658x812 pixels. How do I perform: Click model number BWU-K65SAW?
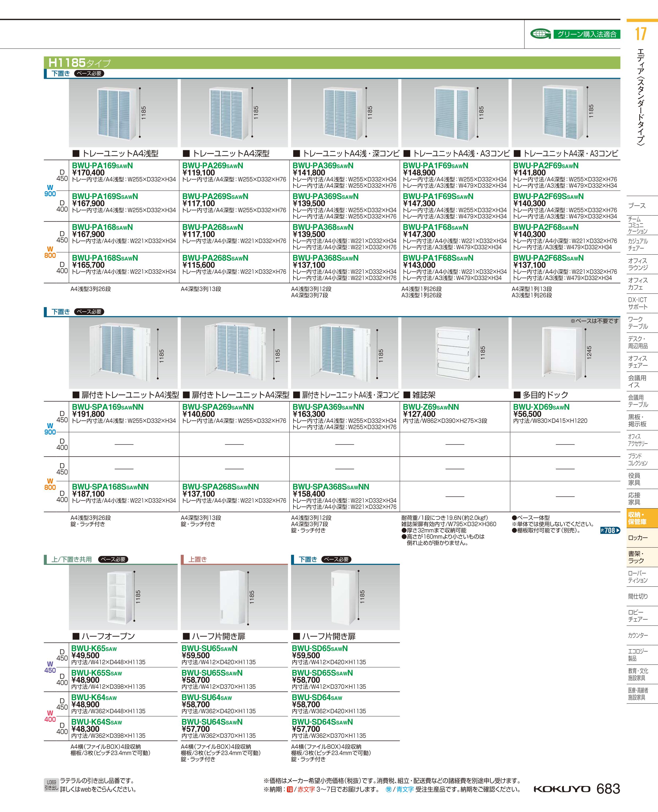pyautogui.click(x=94, y=648)
